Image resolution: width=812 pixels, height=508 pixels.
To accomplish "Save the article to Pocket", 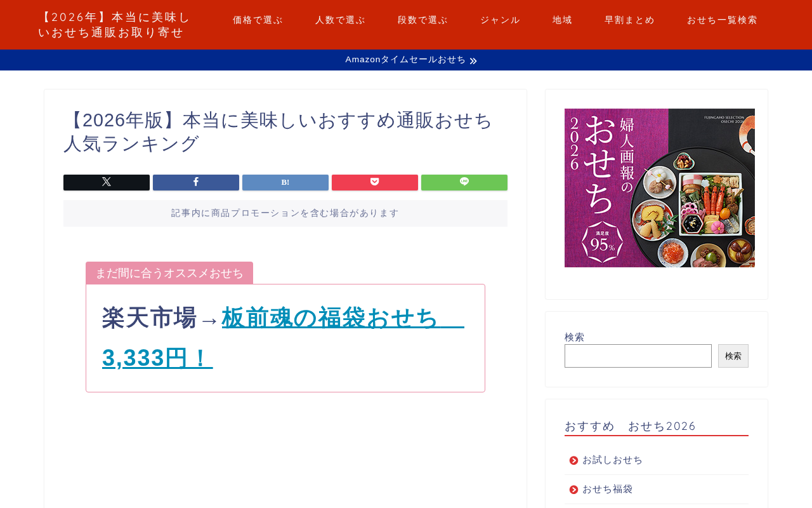I will 375,182.
